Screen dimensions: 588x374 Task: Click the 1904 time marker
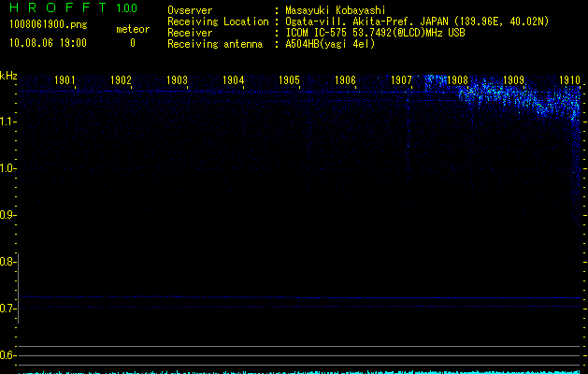(x=234, y=79)
